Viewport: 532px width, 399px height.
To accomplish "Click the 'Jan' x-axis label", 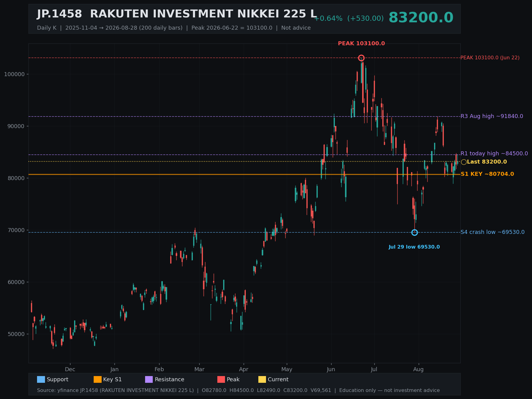I will [x=114, y=369].
